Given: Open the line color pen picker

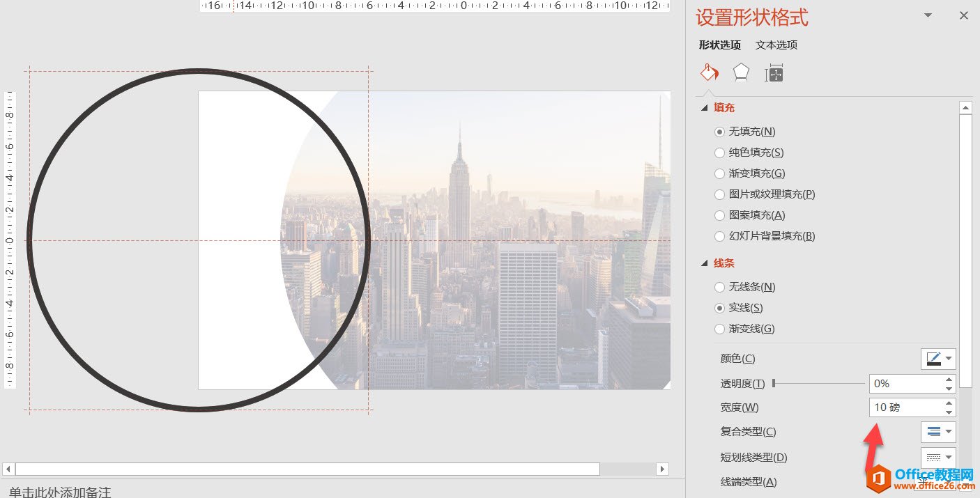Looking at the screenshot, I should pyautogui.click(x=938, y=359).
